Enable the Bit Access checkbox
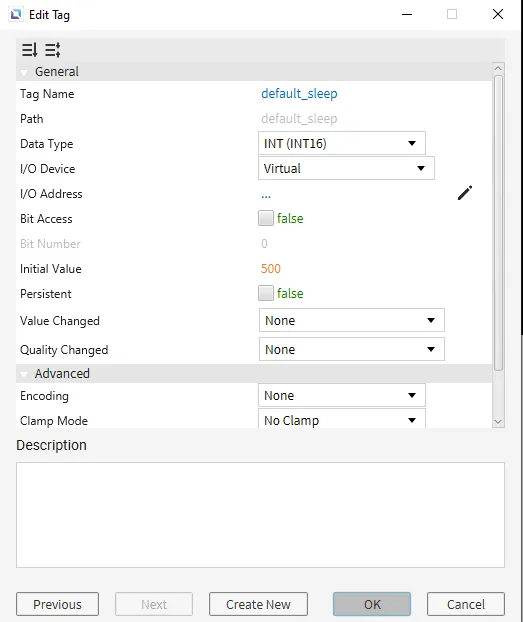Screen dimensions: 523x622 (266, 218)
